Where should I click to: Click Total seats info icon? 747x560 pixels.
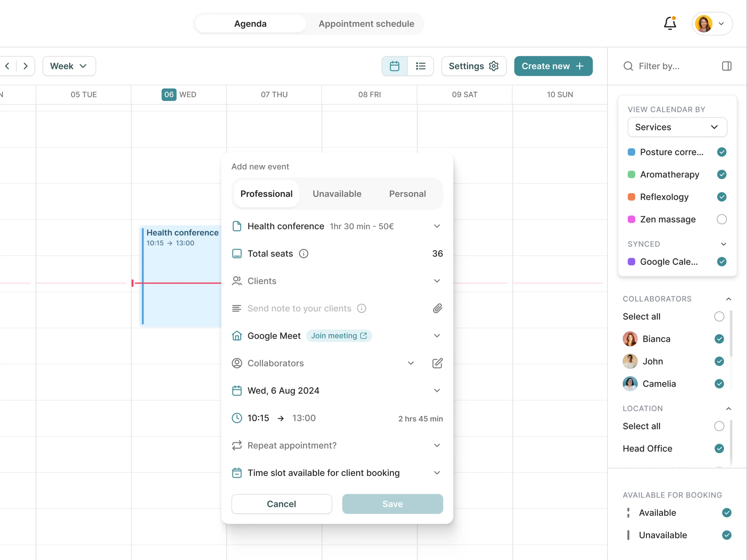(x=304, y=254)
